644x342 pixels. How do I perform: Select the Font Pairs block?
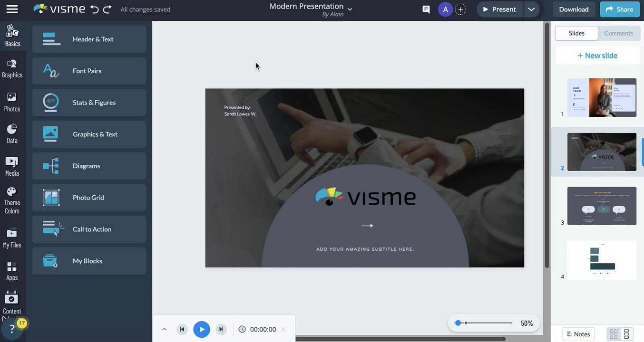click(x=89, y=71)
